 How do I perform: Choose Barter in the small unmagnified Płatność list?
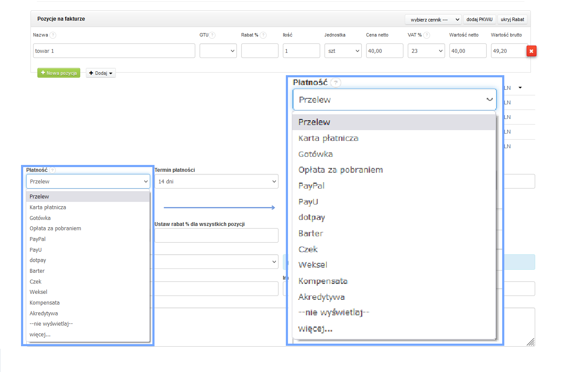pos(88,271)
